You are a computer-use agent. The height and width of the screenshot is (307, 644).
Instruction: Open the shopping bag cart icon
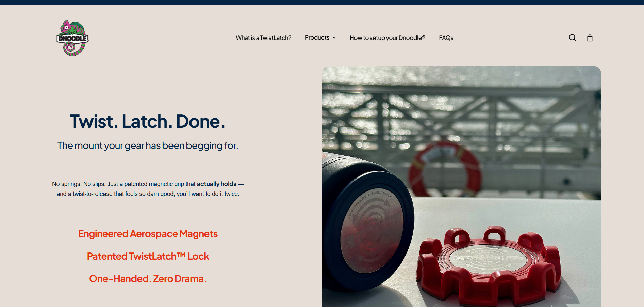click(590, 38)
